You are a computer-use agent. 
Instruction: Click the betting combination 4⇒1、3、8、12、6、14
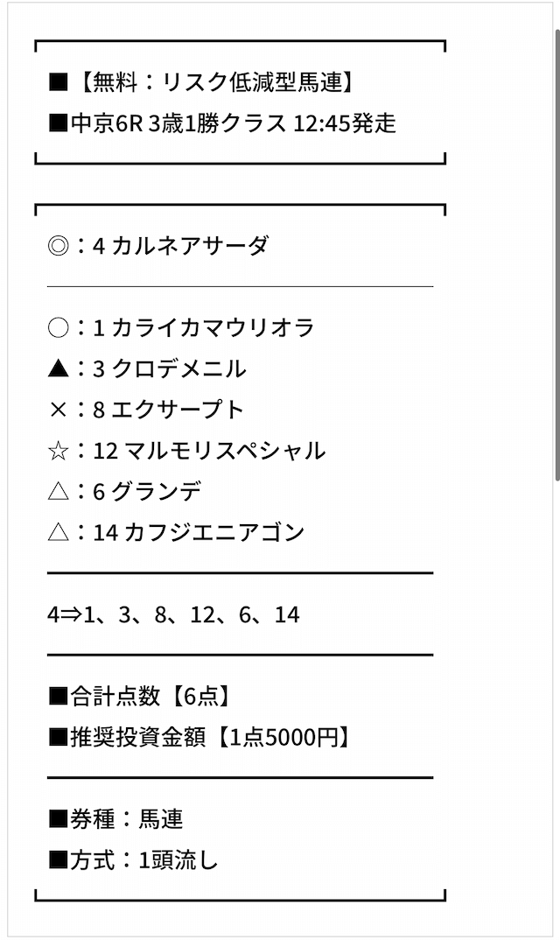173,615
